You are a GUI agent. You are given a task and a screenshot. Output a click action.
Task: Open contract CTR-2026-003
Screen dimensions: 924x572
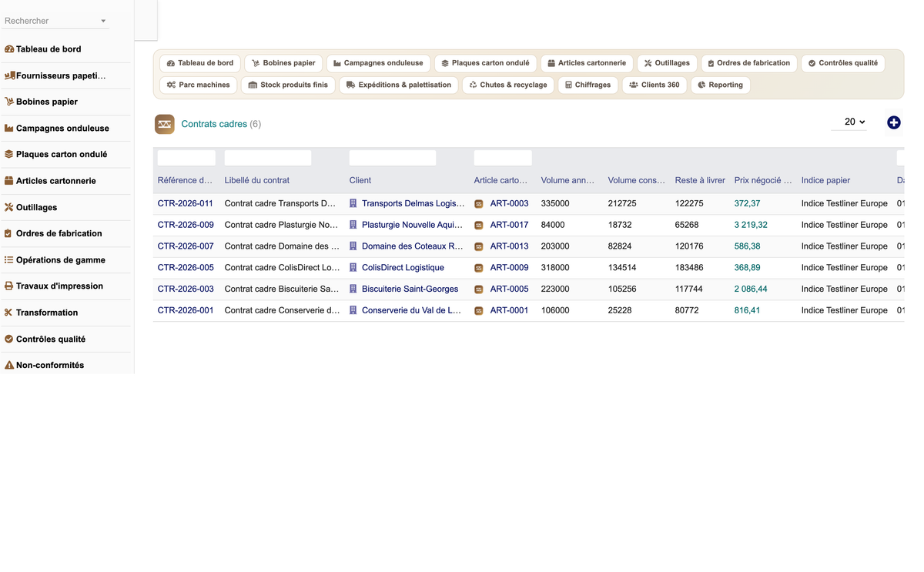(x=186, y=289)
